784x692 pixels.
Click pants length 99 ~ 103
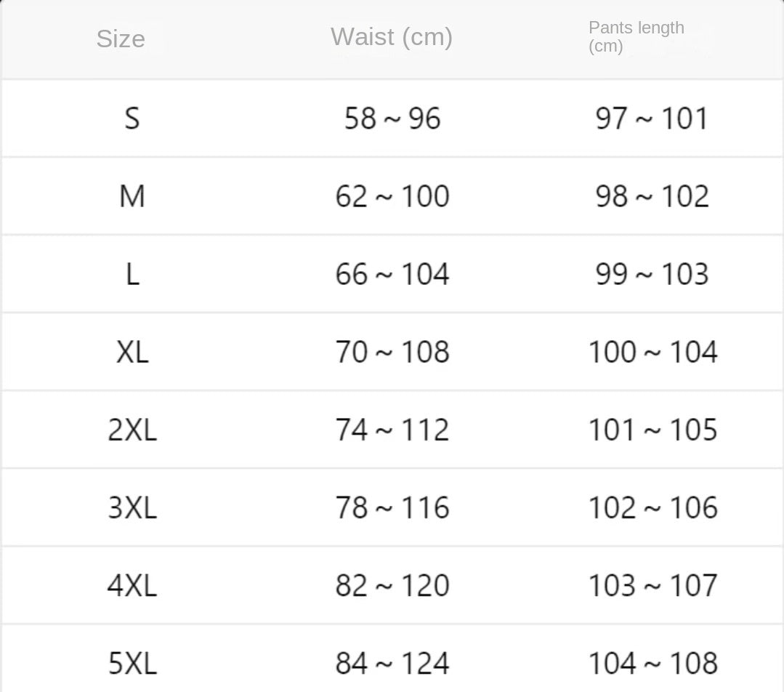click(x=652, y=274)
